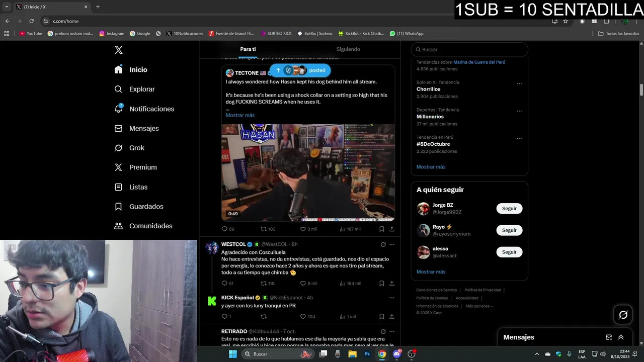Reload the page
644x362 pixels.
click(x=31, y=21)
